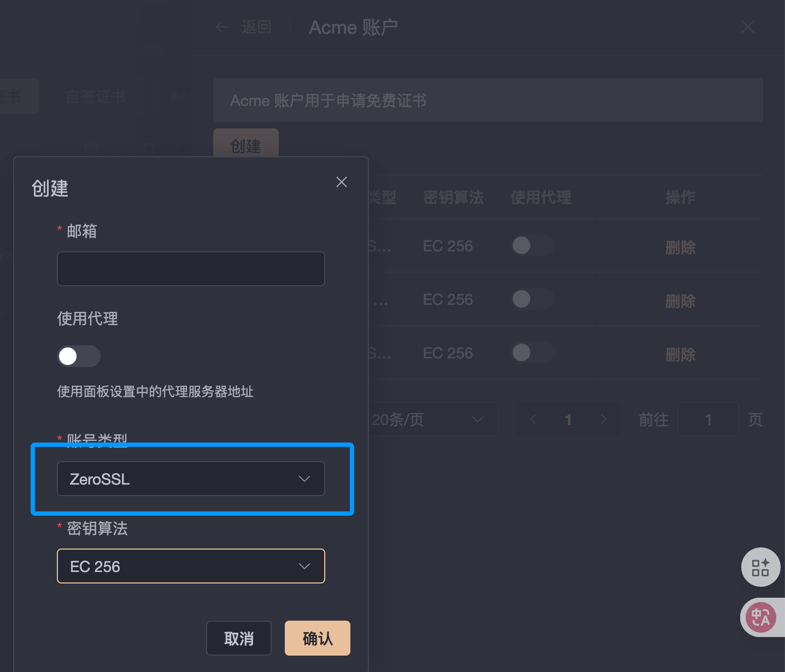
Task: Click the 确认 button
Action: (x=317, y=638)
